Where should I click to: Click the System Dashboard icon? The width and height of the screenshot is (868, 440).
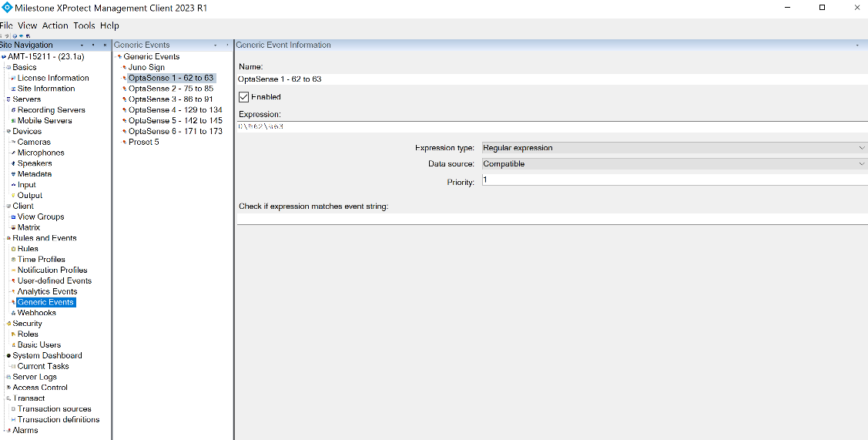click(8, 356)
